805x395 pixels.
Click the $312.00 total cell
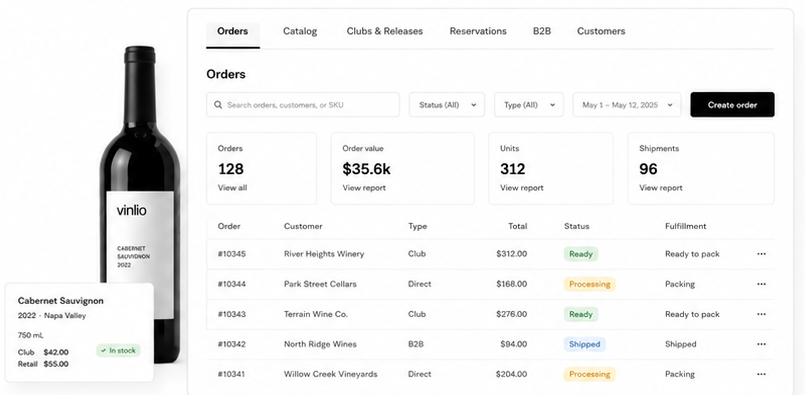(511, 254)
